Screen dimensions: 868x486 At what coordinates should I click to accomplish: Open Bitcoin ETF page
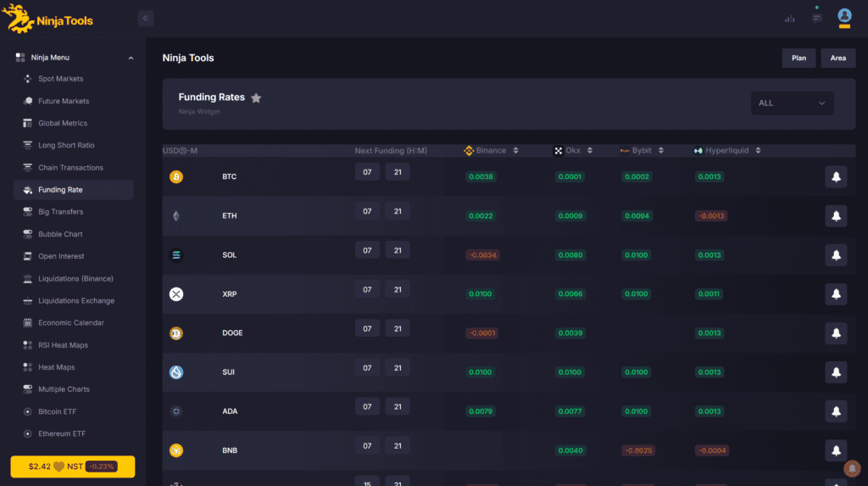(57, 411)
